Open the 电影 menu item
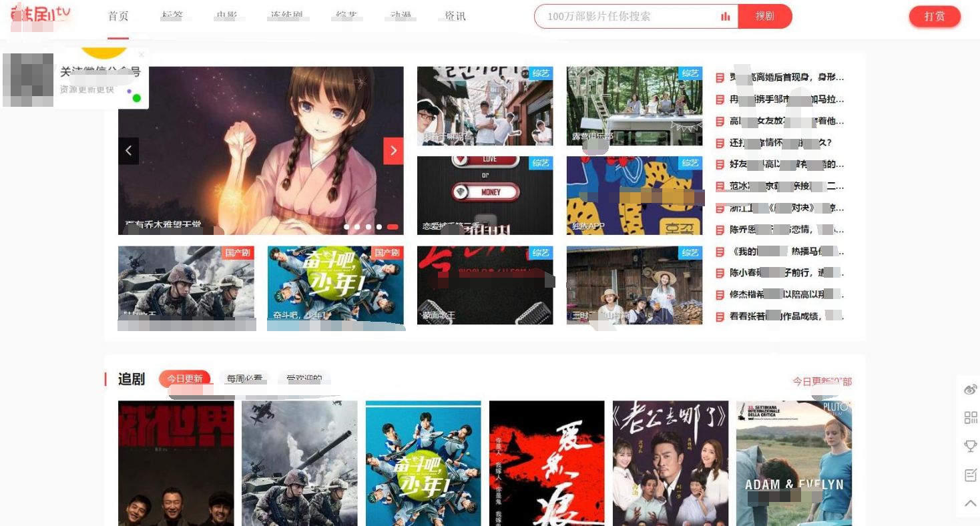The width and height of the screenshot is (980, 526). tap(227, 17)
